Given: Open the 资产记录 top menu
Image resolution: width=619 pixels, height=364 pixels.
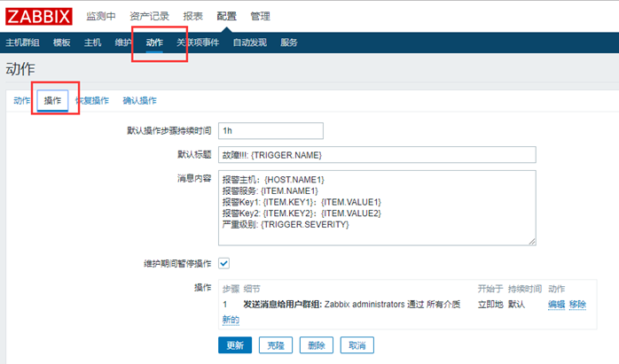Looking at the screenshot, I should [x=149, y=16].
